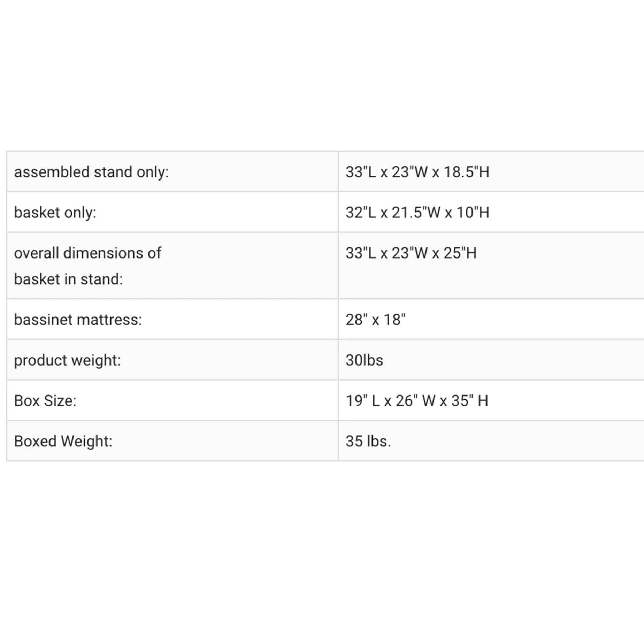Select the 28" x 18" mattress size

tap(375, 320)
